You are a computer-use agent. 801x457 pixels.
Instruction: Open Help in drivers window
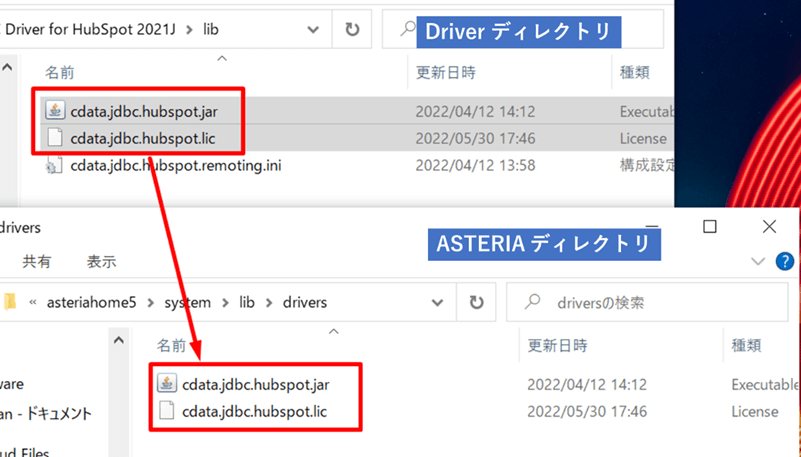tap(785, 261)
